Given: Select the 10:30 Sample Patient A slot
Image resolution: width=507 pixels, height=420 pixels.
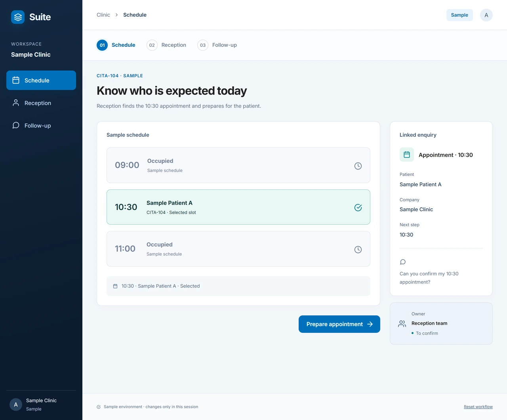Looking at the screenshot, I should [238, 207].
